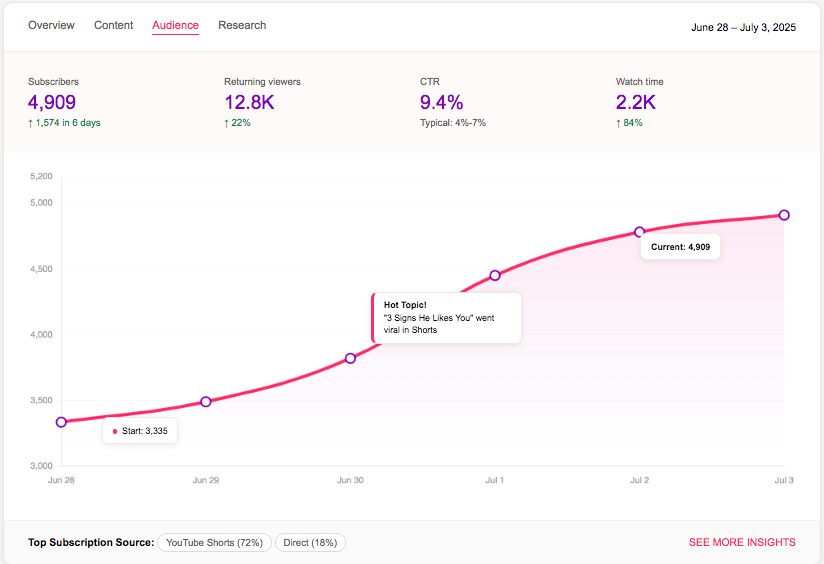The width and height of the screenshot is (824, 564).
Task: Open the Overview tab
Action: [51, 25]
